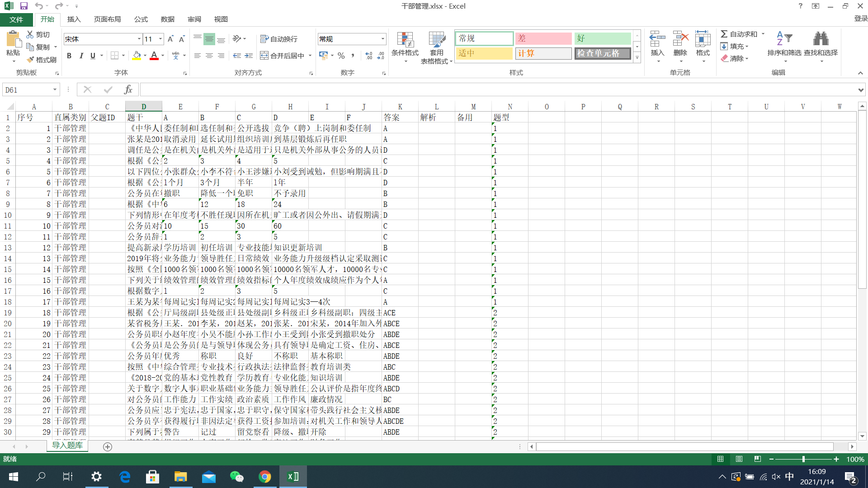This screenshot has width=868, height=488.
Task: Apply comma style number format
Action: [x=353, y=56]
